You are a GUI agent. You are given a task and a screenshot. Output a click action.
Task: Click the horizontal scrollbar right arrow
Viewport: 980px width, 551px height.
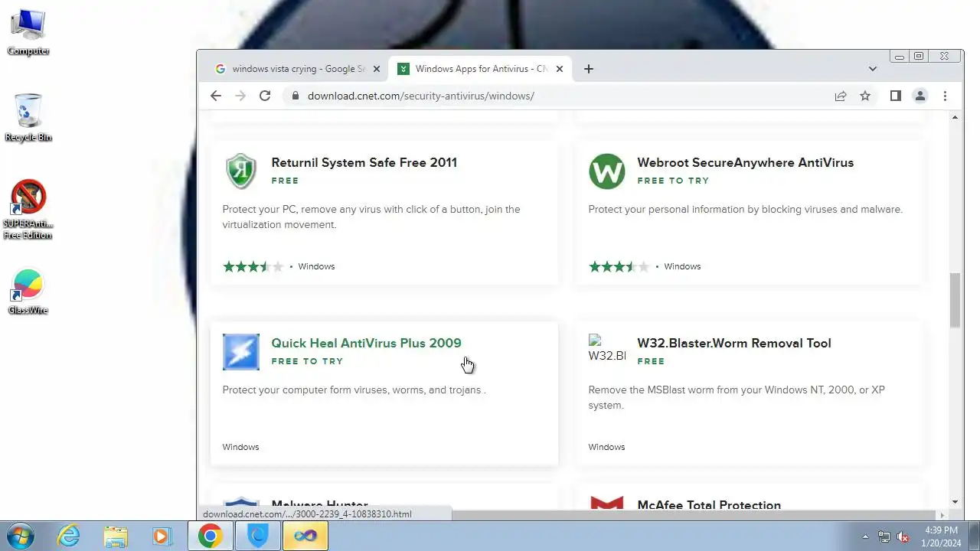[x=942, y=515]
